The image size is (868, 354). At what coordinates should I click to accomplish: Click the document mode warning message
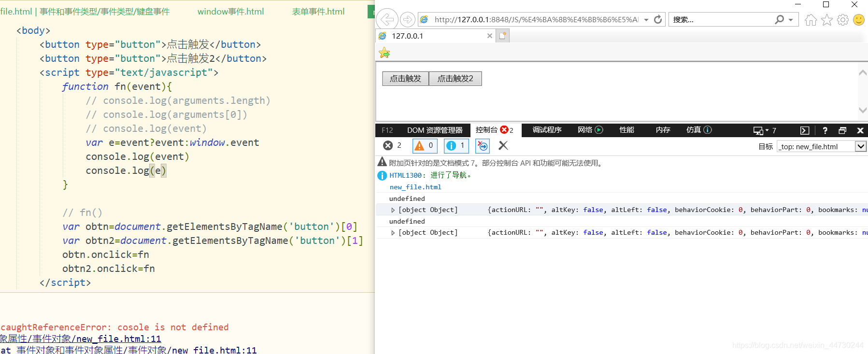pos(497,163)
